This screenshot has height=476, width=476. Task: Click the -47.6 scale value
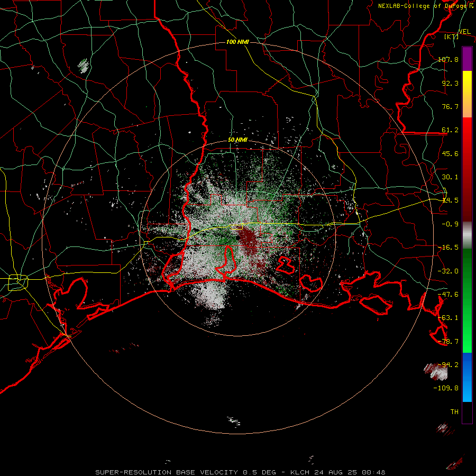click(x=448, y=295)
